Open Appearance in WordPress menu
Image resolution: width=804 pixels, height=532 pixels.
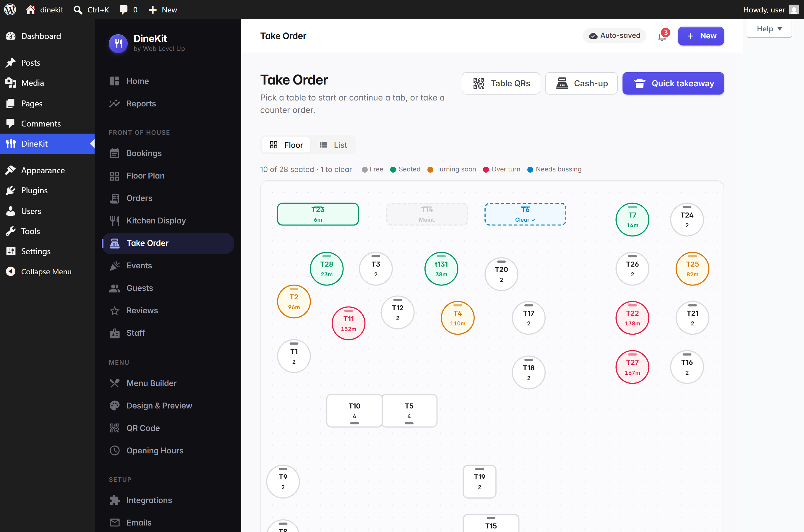(x=47, y=170)
